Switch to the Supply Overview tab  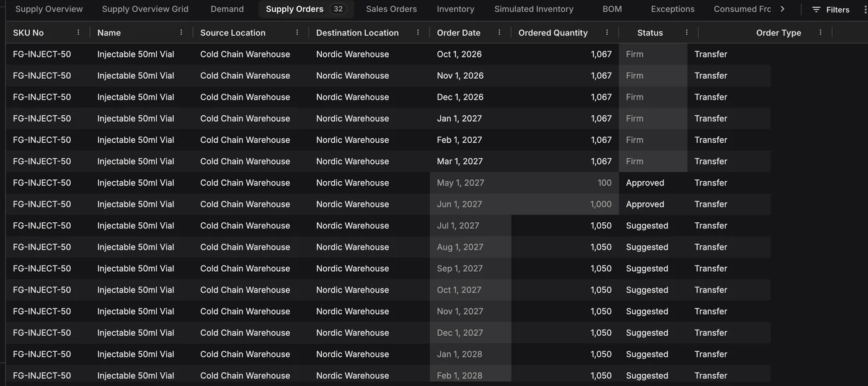tap(49, 9)
